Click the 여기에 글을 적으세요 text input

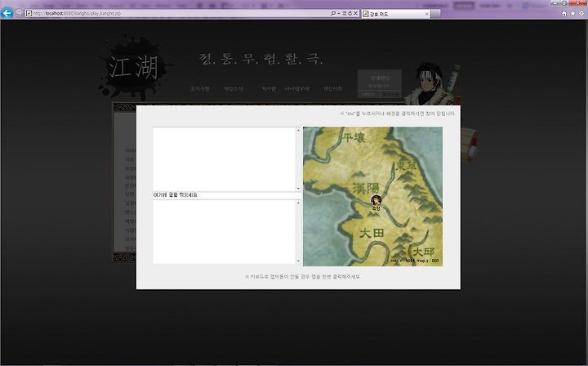pos(227,195)
